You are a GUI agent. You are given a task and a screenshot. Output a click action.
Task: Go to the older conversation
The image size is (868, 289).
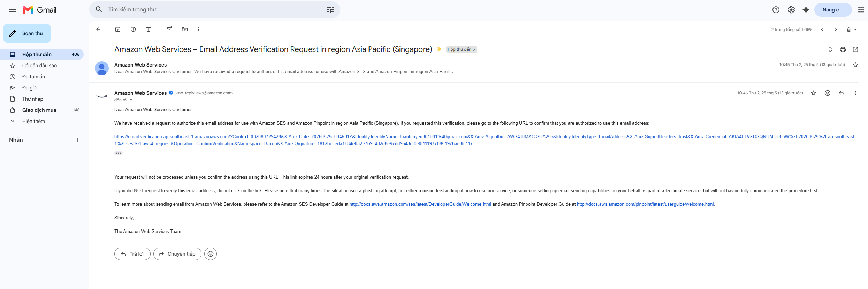click(x=836, y=29)
